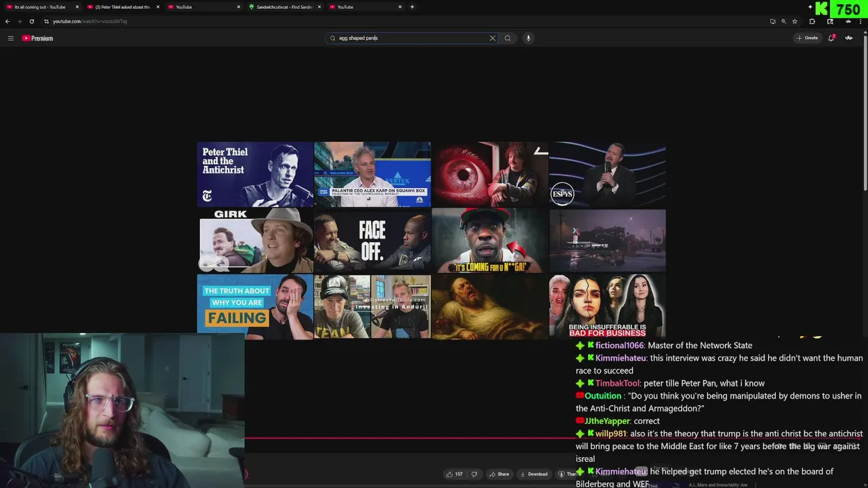Open the browser three-dot menu

(861, 21)
